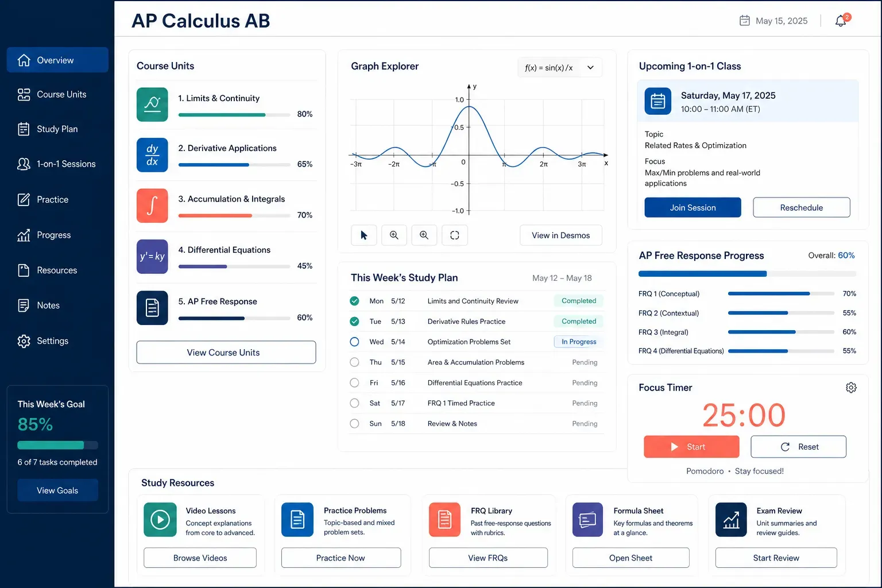Open Overview in the sidebar
The image size is (882, 588).
(57, 60)
